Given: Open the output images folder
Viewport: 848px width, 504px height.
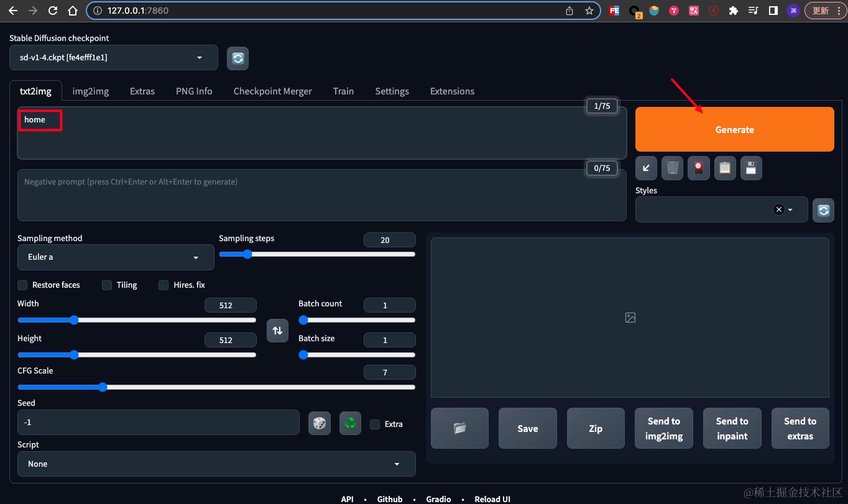Looking at the screenshot, I should [x=459, y=428].
